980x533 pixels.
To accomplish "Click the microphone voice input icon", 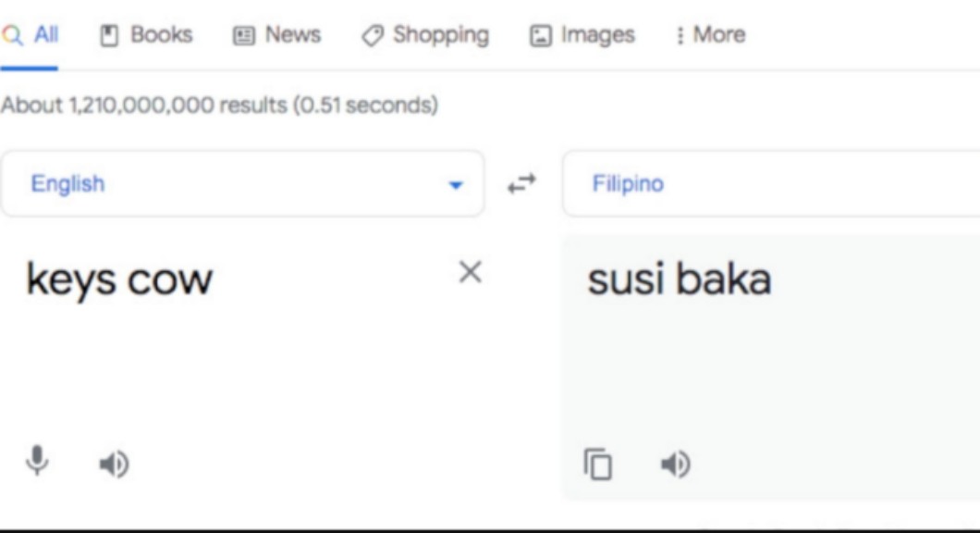I will pyautogui.click(x=37, y=460).
